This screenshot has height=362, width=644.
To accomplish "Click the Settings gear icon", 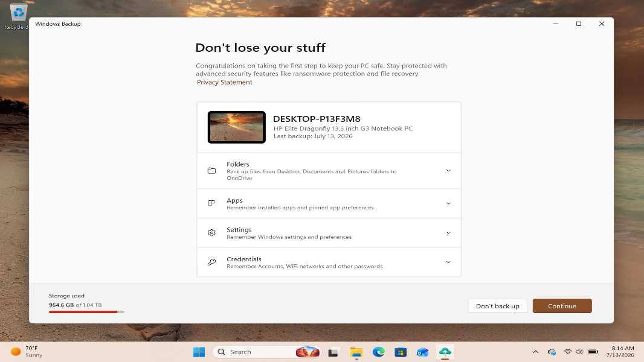I will pos(211,233).
